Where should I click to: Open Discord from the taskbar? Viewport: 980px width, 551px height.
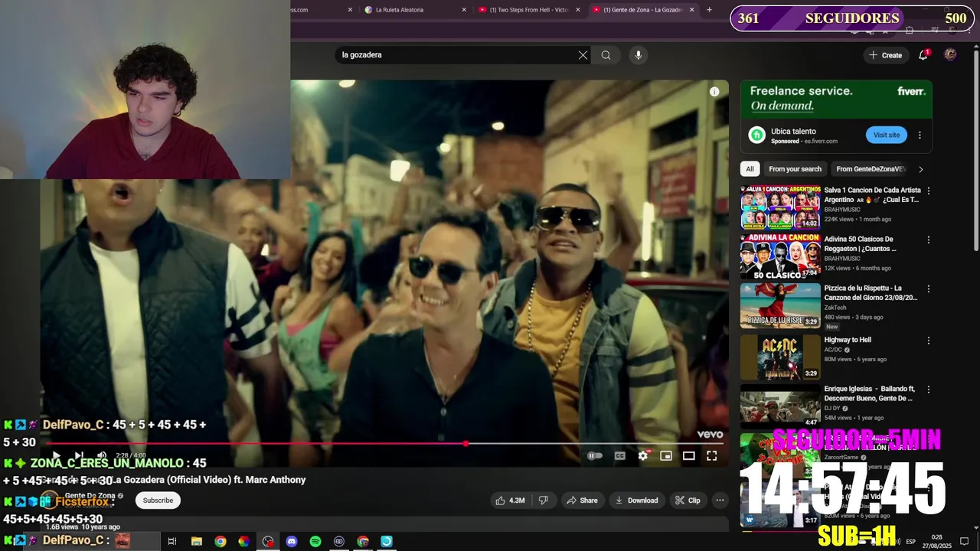pos(292,541)
